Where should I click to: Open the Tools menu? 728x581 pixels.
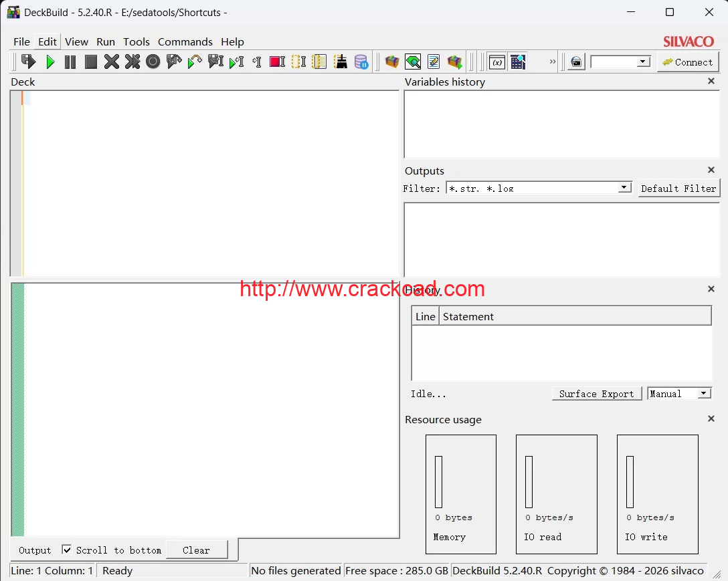tap(136, 41)
